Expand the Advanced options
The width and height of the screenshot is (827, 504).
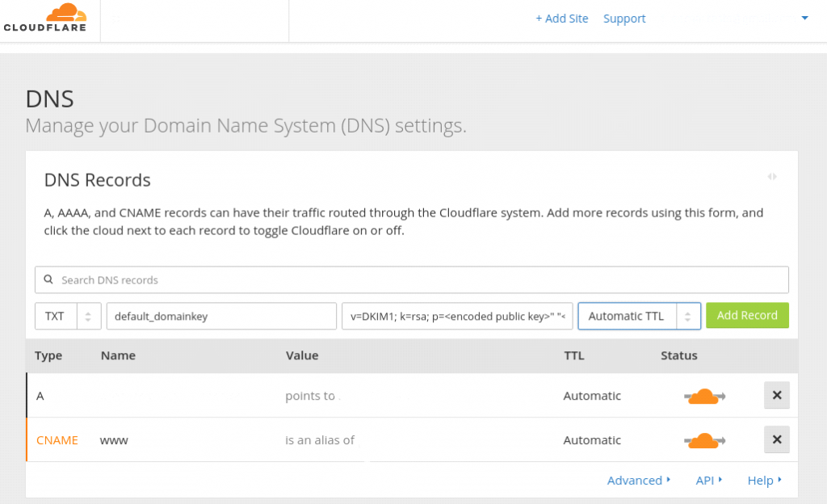[x=638, y=481]
